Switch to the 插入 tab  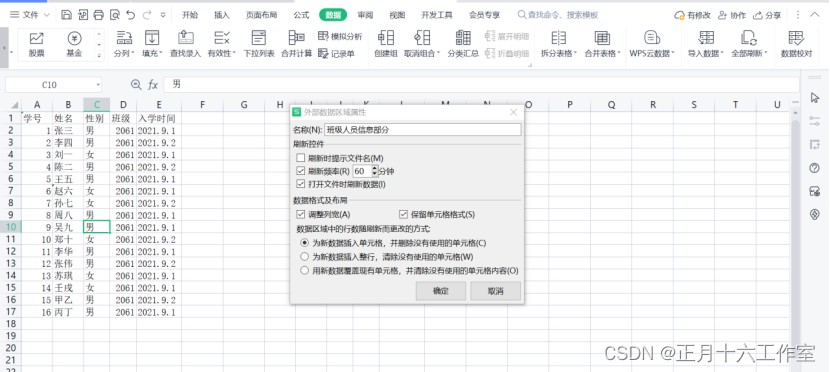[x=222, y=15]
